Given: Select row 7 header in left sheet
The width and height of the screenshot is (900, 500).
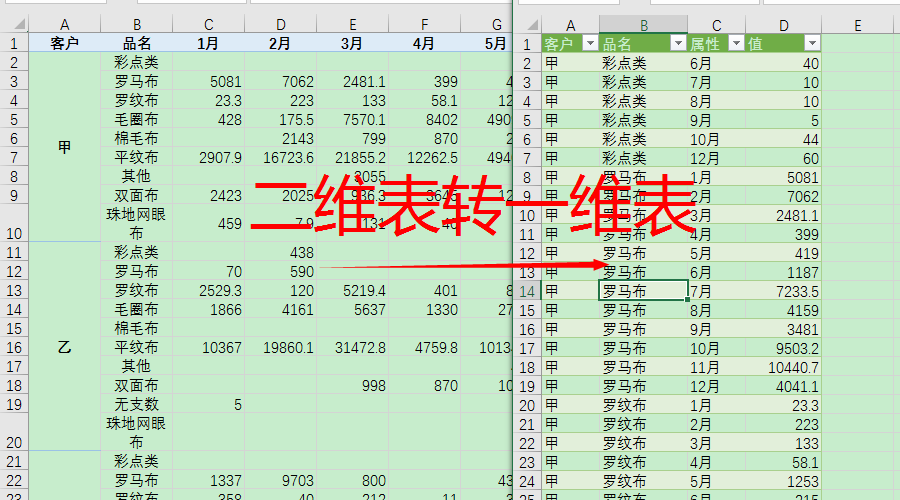Looking at the screenshot, I should tap(14, 157).
